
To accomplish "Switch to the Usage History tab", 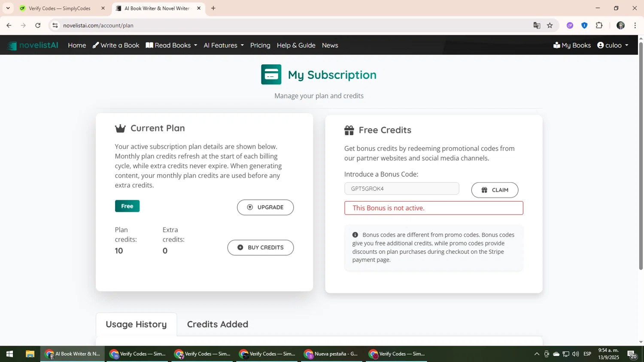I will 136,324.
